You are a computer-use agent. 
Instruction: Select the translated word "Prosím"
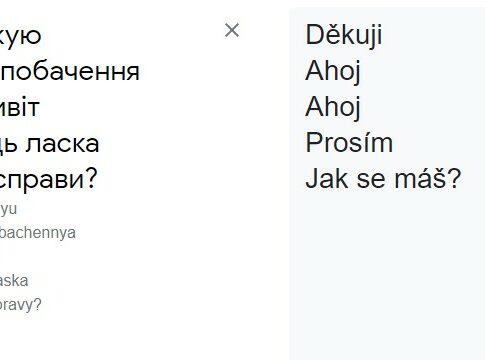tap(349, 143)
